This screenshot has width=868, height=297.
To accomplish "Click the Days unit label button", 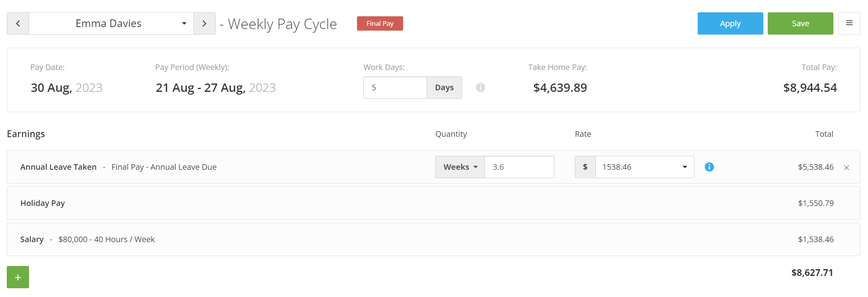I will 445,87.
